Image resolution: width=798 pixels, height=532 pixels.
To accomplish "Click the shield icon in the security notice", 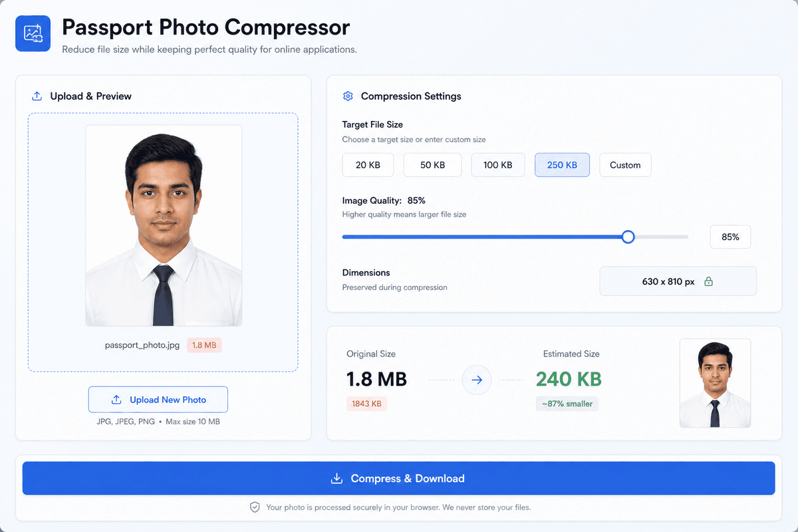I will click(255, 507).
